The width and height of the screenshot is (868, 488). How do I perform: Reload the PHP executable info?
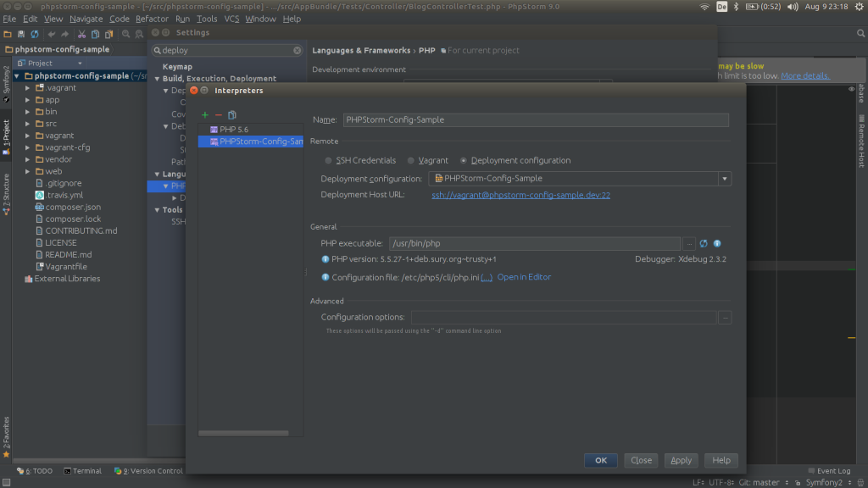[x=704, y=243]
